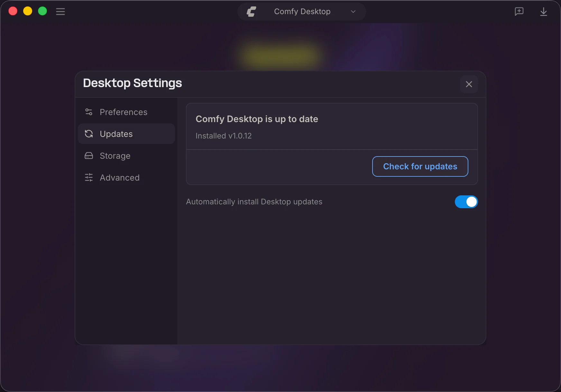Click the Comfy logo icon in the title bar
The width and height of the screenshot is (561, 392).
tap(251, 12)
